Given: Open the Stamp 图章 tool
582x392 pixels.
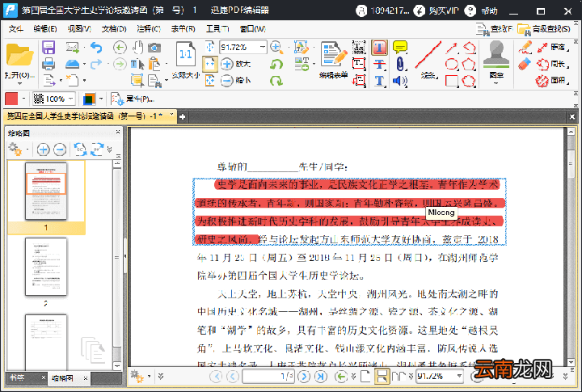Looking at the screenshot, I should pyautogui.click(x=496, y=59).
